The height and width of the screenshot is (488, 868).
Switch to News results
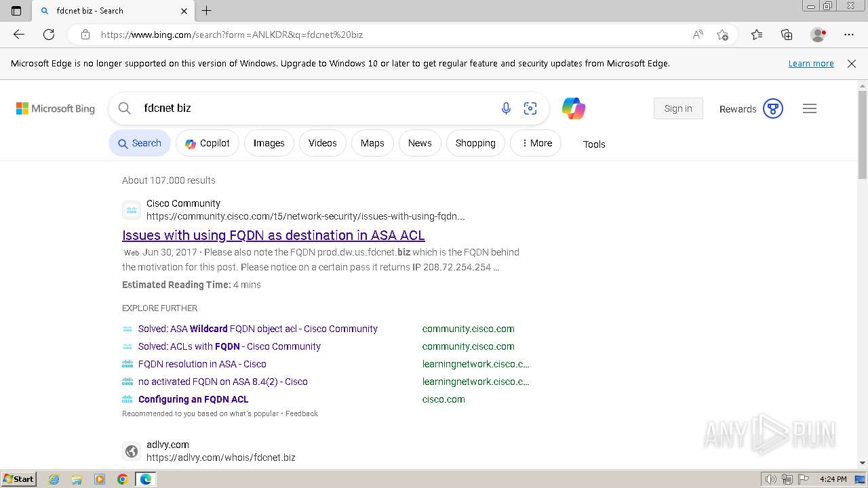(420, 143)
